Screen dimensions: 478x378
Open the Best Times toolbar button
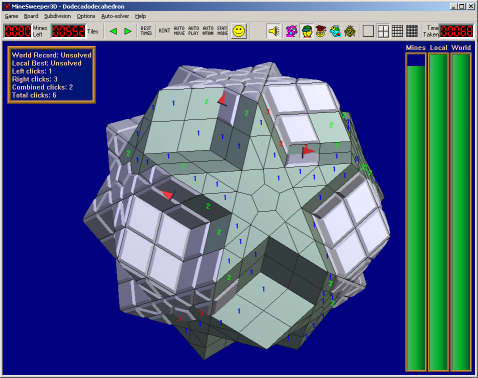coord(146,31)
